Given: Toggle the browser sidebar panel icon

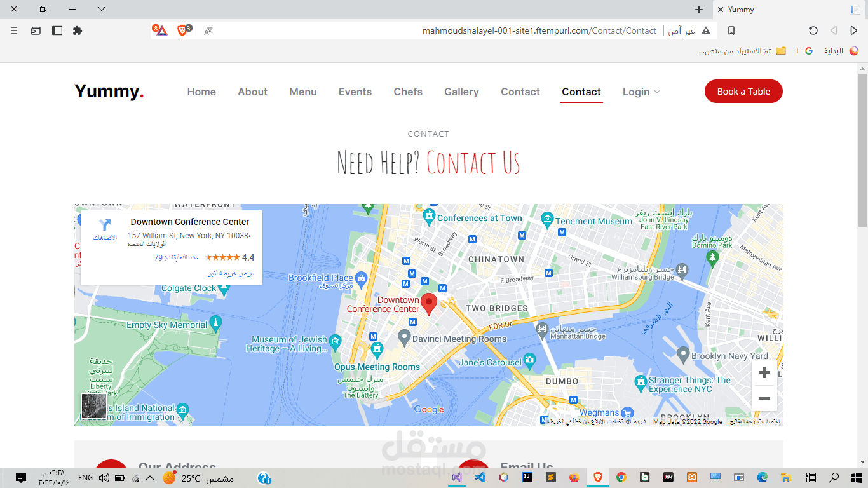Looking at the screenshot, I should 57,30.
